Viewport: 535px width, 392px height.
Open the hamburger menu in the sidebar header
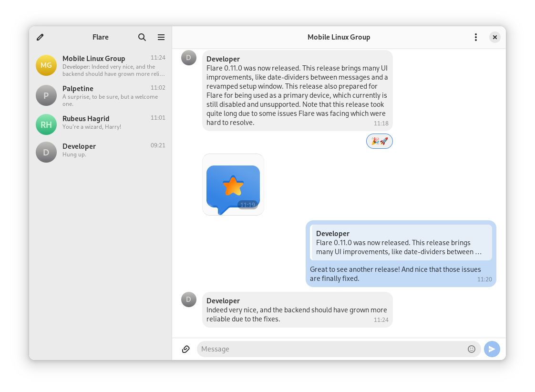coord(161,37)
